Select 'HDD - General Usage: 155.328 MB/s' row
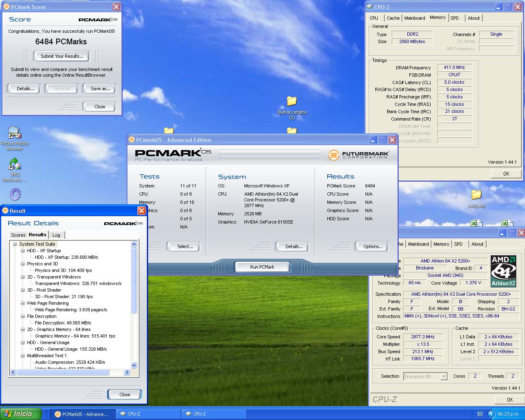525x420 pixels. [71, 349]
